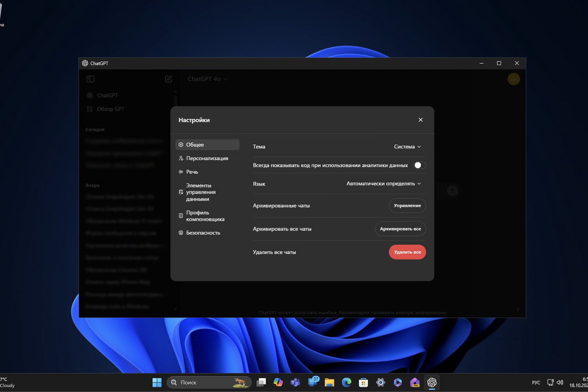The height and width of the screenshot is (392, 588).
Task: Click the dimmed send arrow button
Action: coord(452,191)
